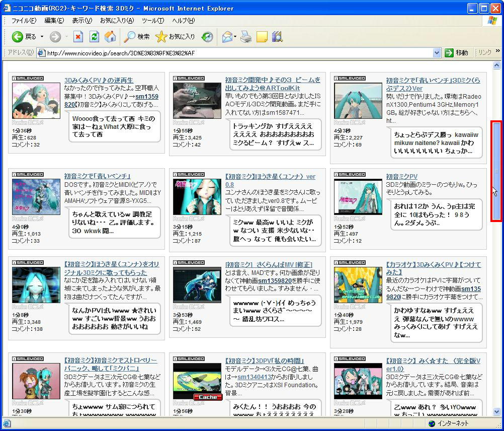Open the みく☆すた (完全版Ver1.0) link
Viewport: 504px width, 431px height.
pyautogui.click(x=433, y=365)
